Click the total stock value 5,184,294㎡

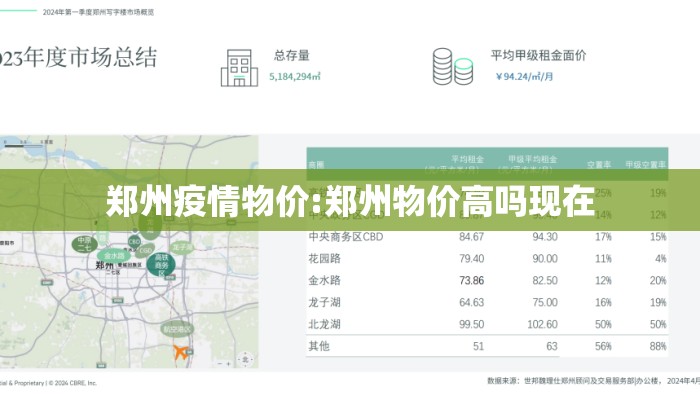(295, 77)
